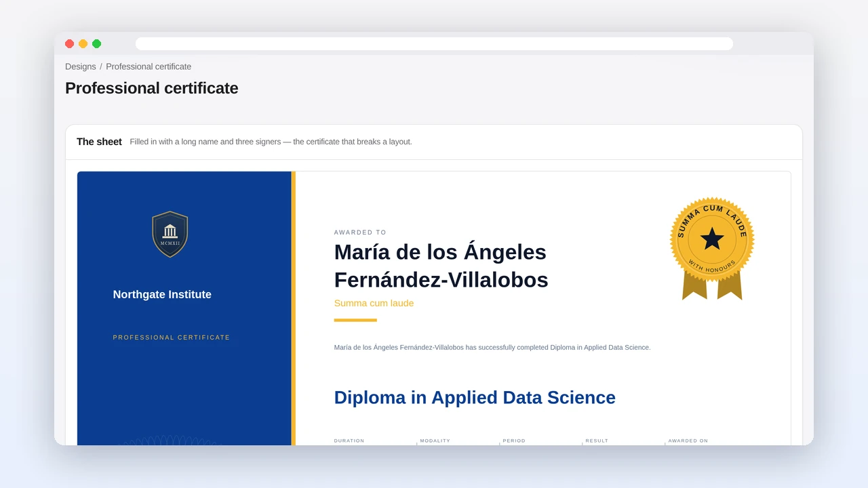Click the red close window button
The image size is (868, 488).
tap(69, 43)
